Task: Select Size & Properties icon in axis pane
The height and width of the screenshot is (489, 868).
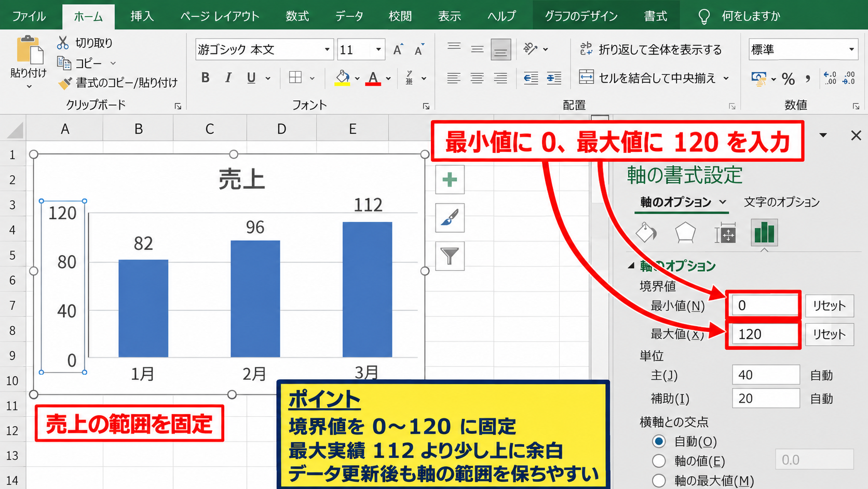Action: (x=725, y=233)
